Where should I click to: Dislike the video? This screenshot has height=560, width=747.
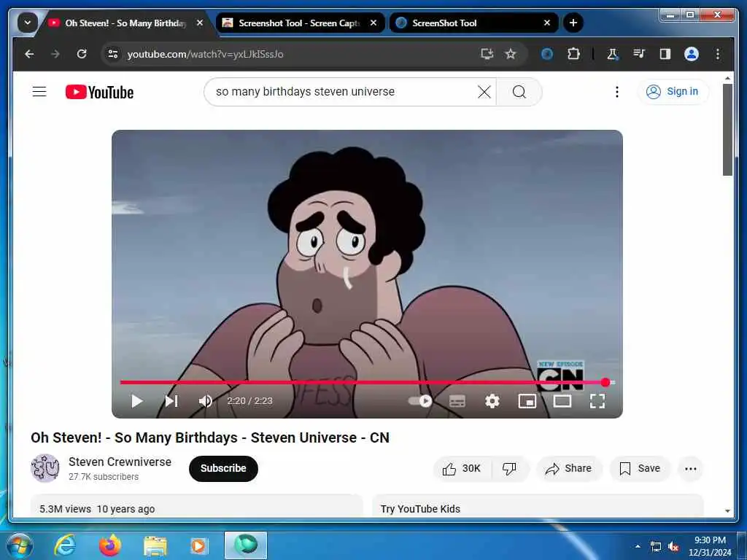(509, 469)
